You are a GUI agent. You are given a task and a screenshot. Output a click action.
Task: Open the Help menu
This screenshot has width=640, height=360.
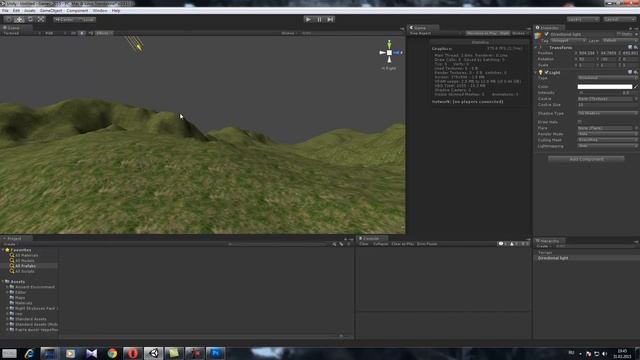[116, 11]
